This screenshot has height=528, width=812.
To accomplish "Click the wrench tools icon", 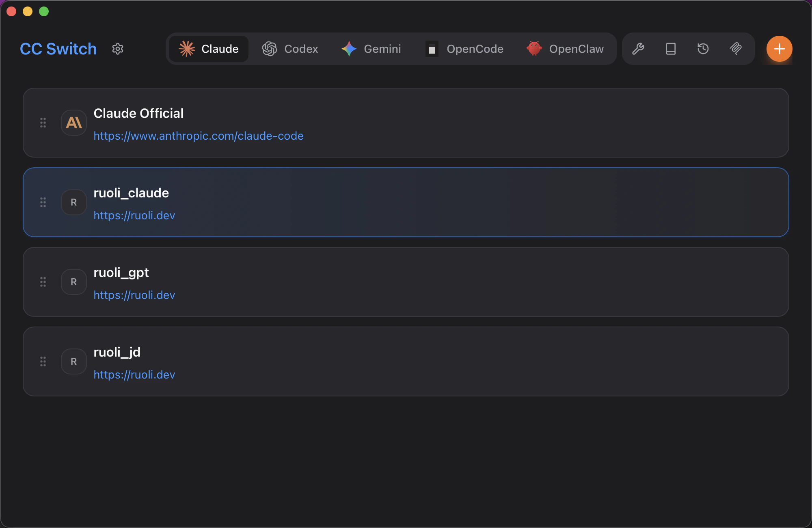I will click(638, 49).
